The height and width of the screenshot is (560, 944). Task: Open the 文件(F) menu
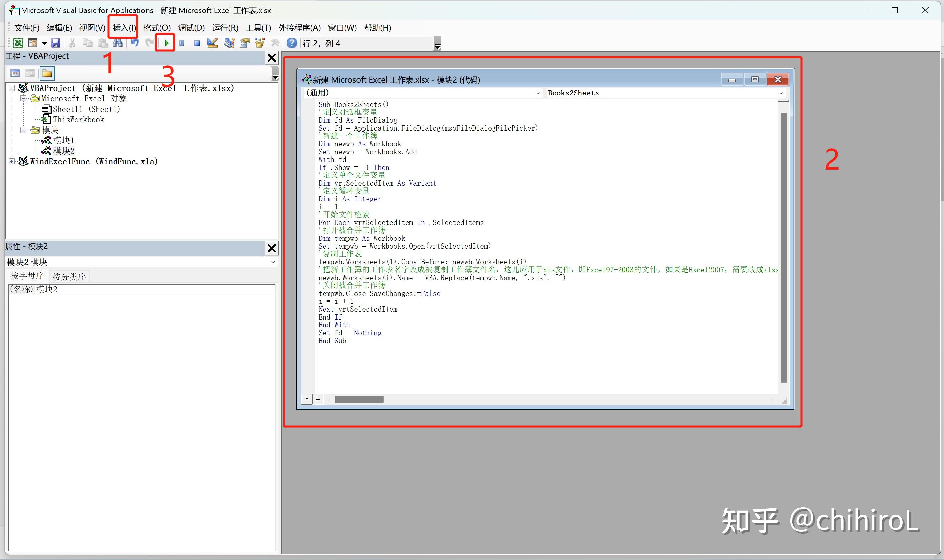point(27,28)
